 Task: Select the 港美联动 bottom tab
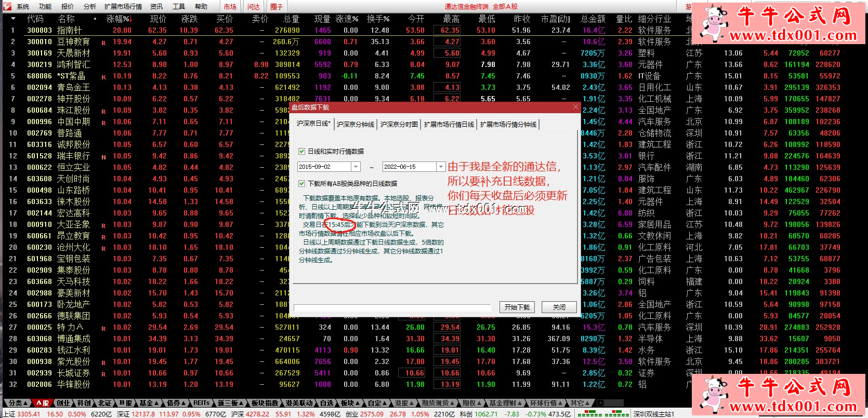299,403
